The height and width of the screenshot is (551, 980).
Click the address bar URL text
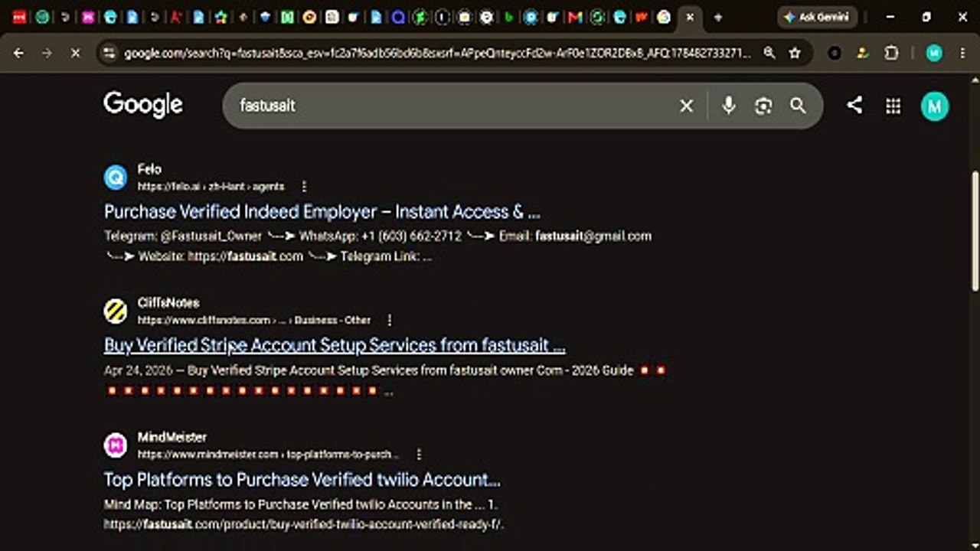coord(437,53)
